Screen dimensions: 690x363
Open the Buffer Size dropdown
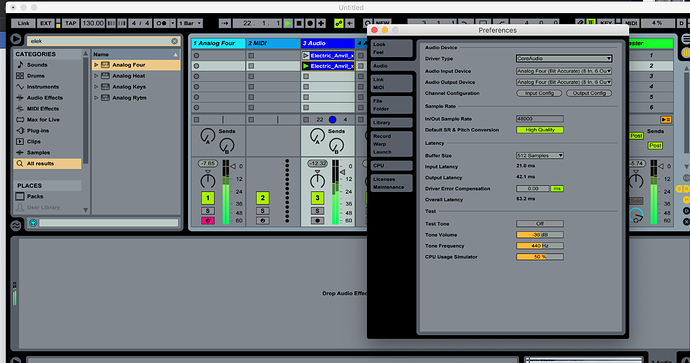540,156
